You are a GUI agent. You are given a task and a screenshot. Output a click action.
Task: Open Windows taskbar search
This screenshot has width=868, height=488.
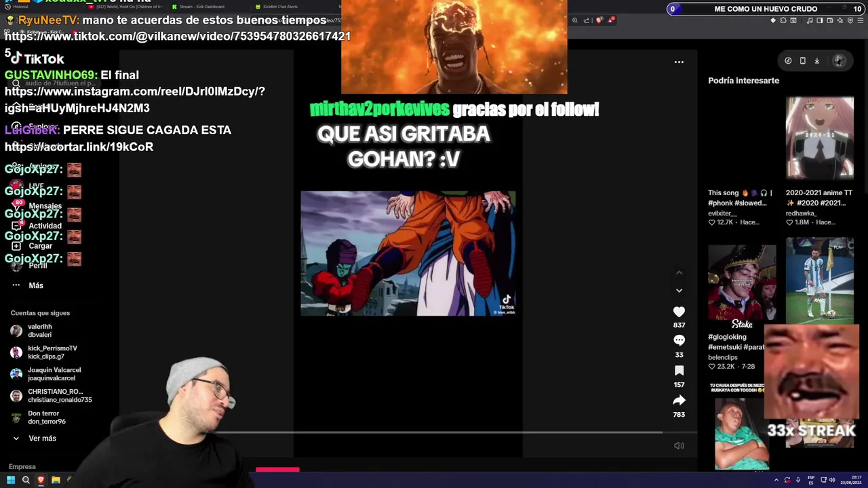(x=26, y=480)
